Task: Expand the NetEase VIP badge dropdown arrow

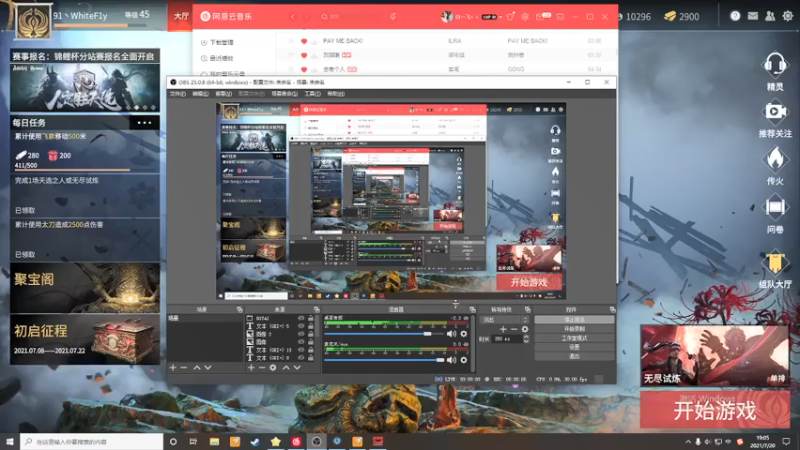Action: click(x=501, y=17)
